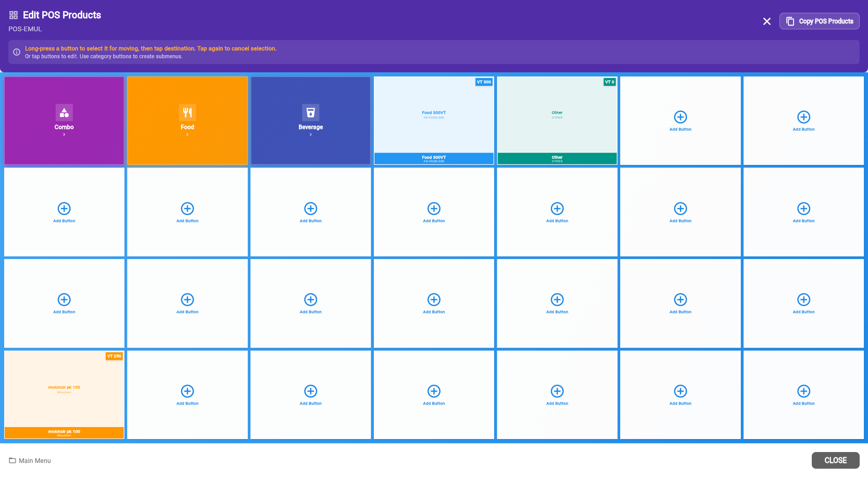
Task: Click the Combo shapes icon
Action: (x=64, y=112)
